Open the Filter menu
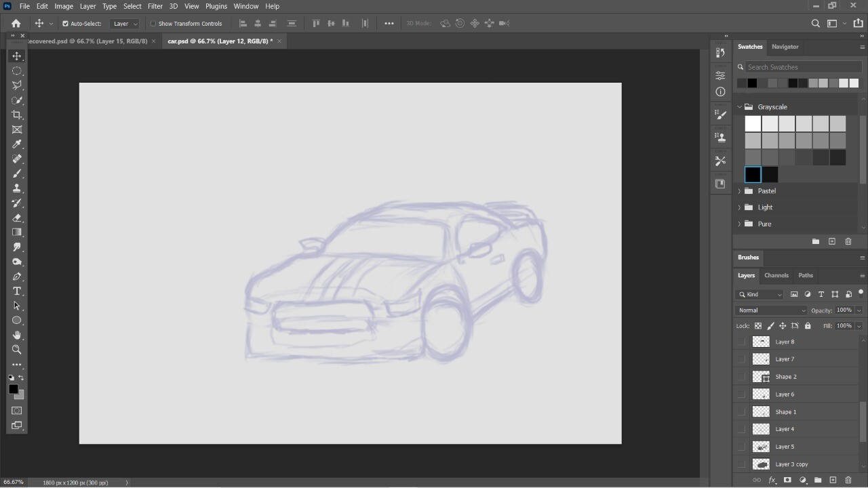This screenshot has height=488, width=868. click(x=155, y=6)
